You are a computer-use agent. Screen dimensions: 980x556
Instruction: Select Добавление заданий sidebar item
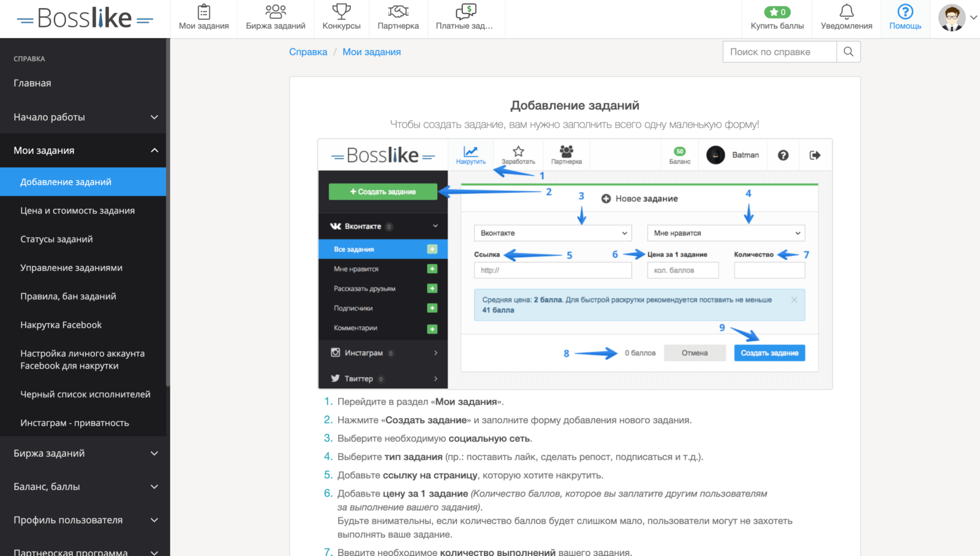(83, 182)
